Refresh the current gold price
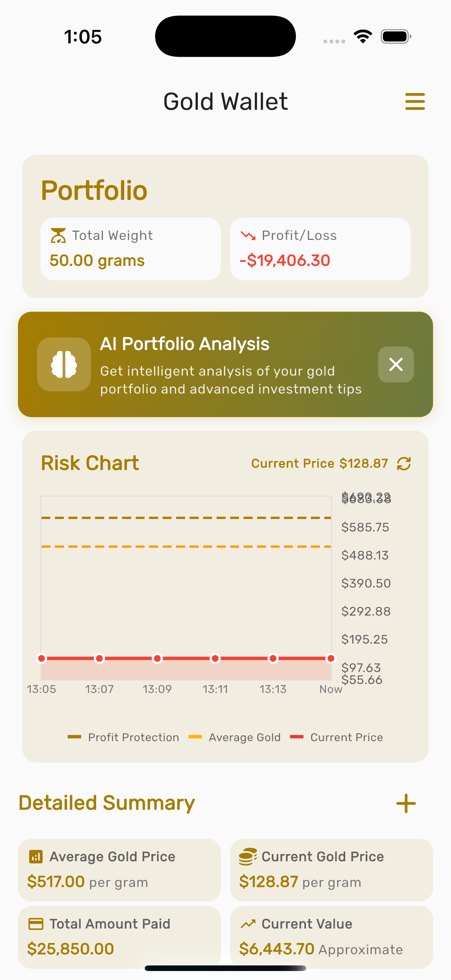This screenshot has width=451, height=980. click(404, 463)
